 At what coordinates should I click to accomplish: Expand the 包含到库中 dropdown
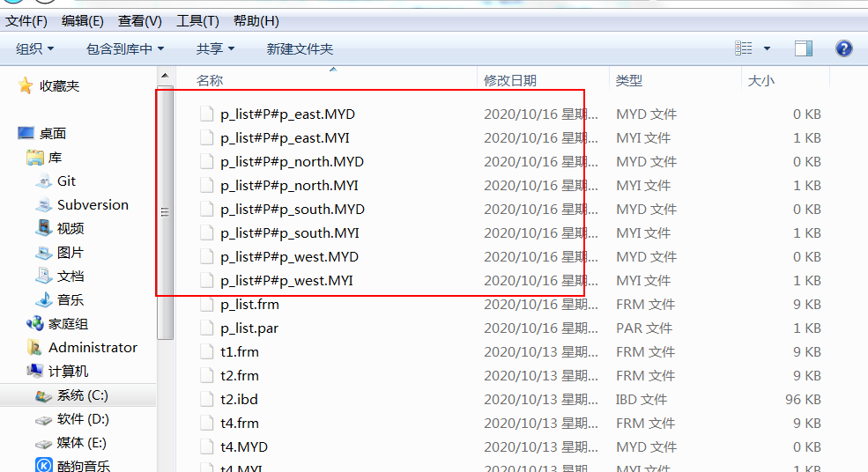point(125,48)
